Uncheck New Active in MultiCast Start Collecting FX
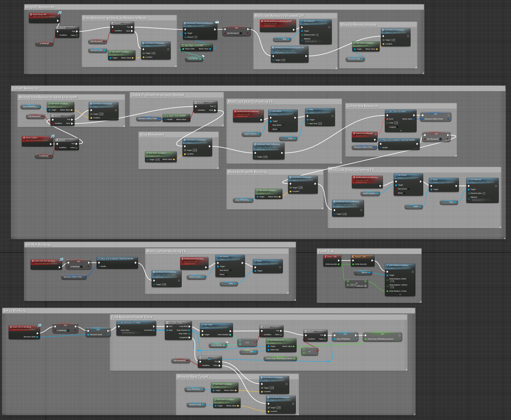 click(283, 125)
